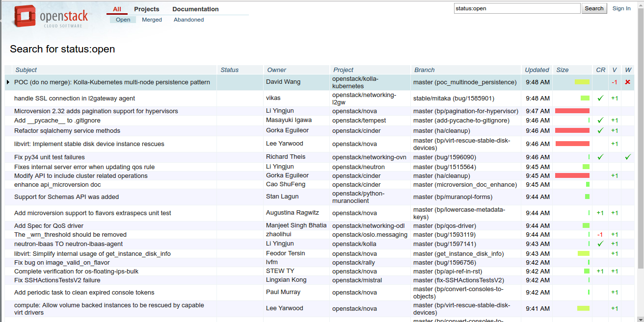
Task: Click the 9:41 AM updated time
Action: (537, 308)
